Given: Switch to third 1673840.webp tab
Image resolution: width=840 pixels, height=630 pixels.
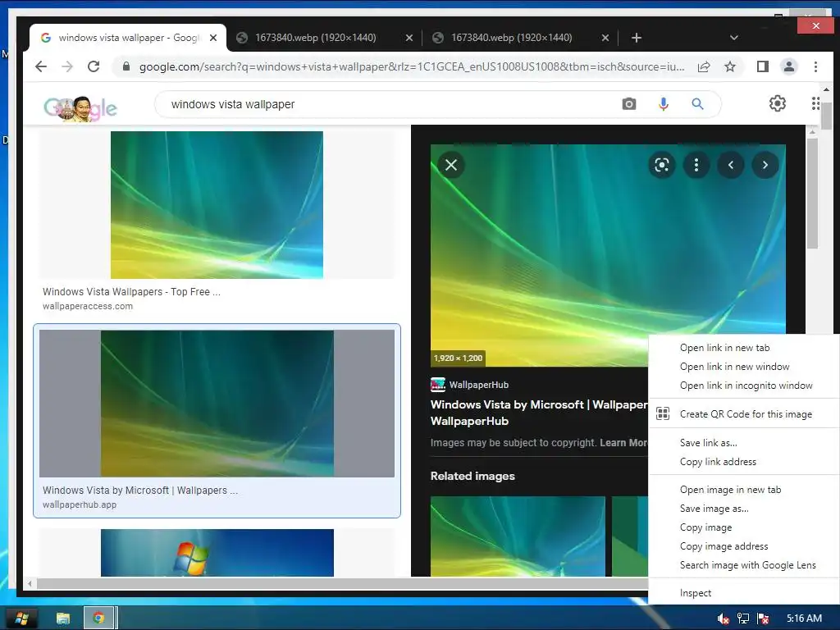Looking at the screenshot, I should tap(521, 38).
